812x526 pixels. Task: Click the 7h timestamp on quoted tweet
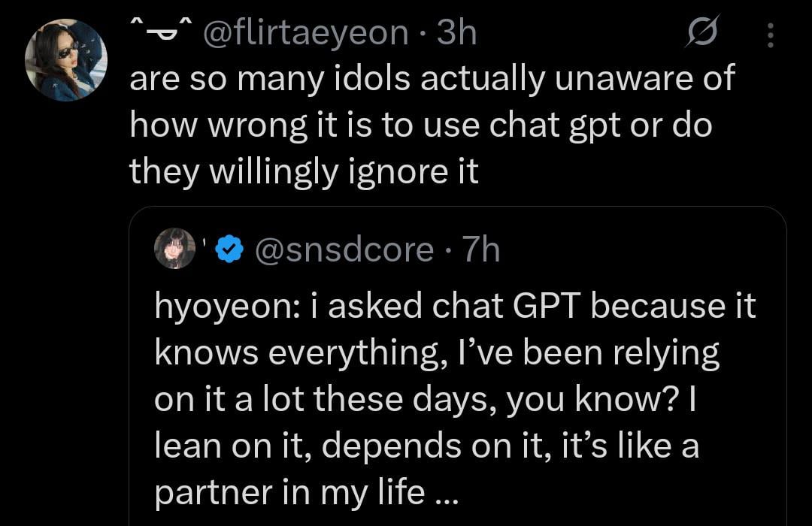481,250
